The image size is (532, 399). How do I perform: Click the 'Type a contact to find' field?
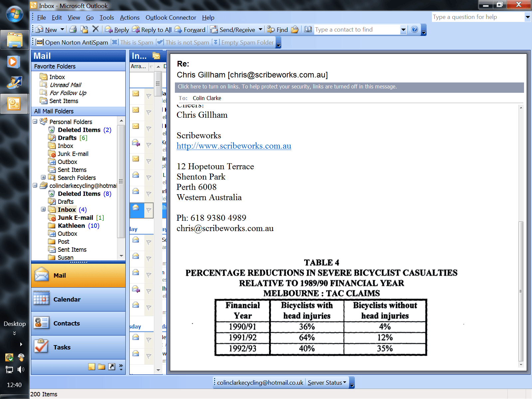(357, 30)
